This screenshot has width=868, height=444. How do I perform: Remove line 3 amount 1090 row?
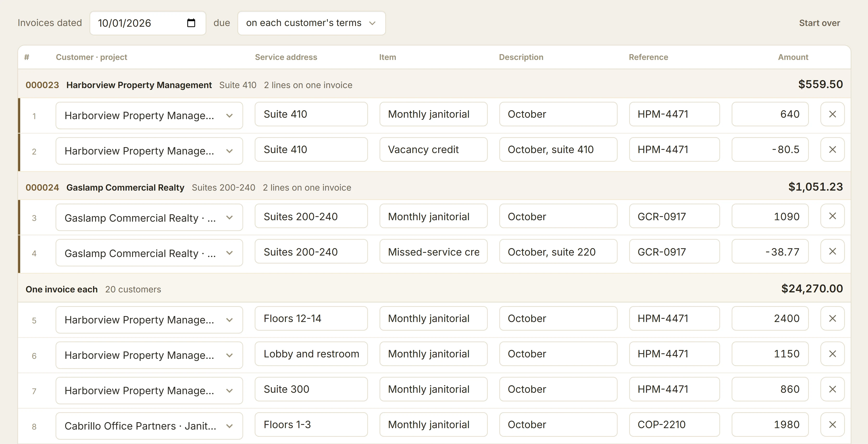click(x=832, y=216)
